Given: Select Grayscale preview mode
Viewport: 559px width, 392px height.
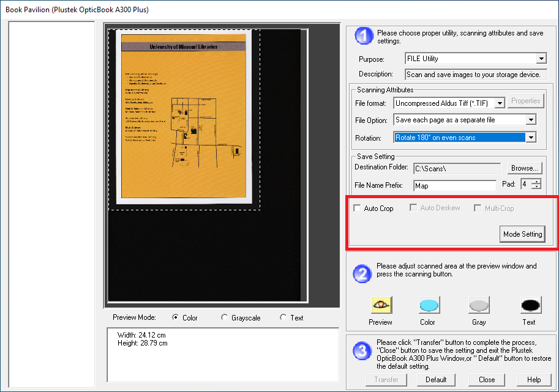Looking at the screenshot, I should point(224,317).
